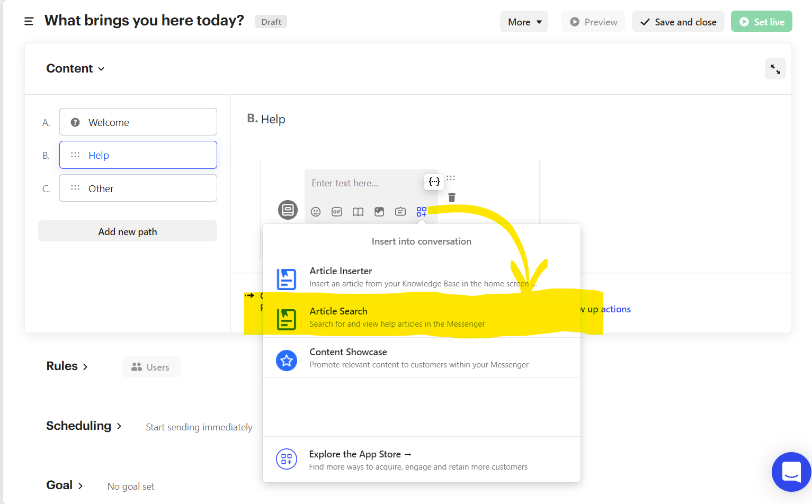Viewport: 812px width, 504px height.
Task: Delete the message block with trash icon
Action: (x=452, y=197)
